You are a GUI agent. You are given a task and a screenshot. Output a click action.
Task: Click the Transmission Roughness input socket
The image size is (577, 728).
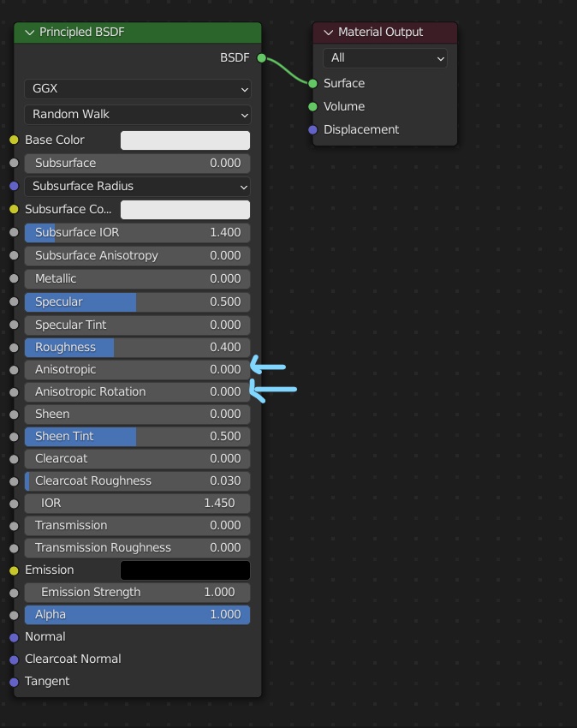(x=14, y=548)
